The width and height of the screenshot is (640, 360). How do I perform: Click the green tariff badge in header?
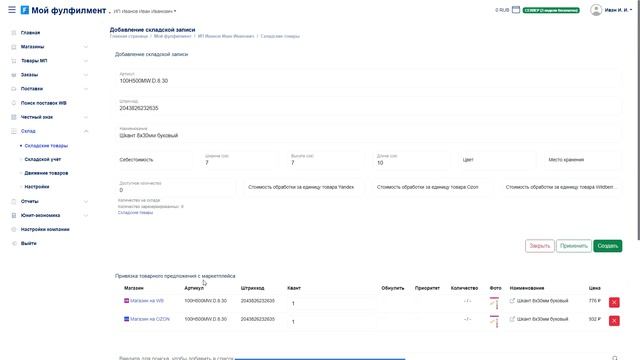point(551,10)
